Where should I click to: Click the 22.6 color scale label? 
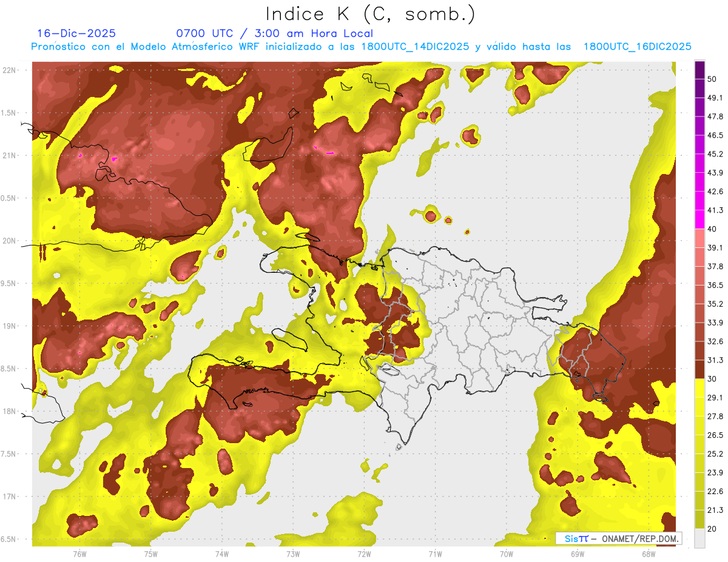(715, 492)
